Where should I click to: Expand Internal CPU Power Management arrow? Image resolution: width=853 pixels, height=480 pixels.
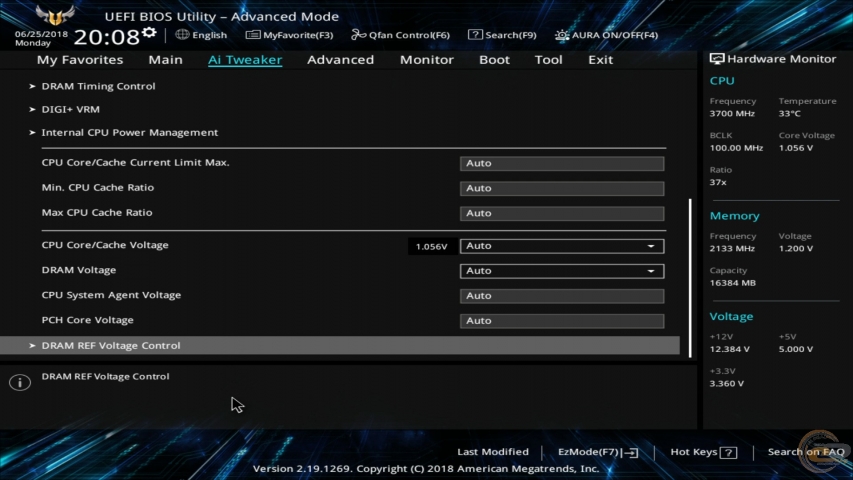click(32, 133)
